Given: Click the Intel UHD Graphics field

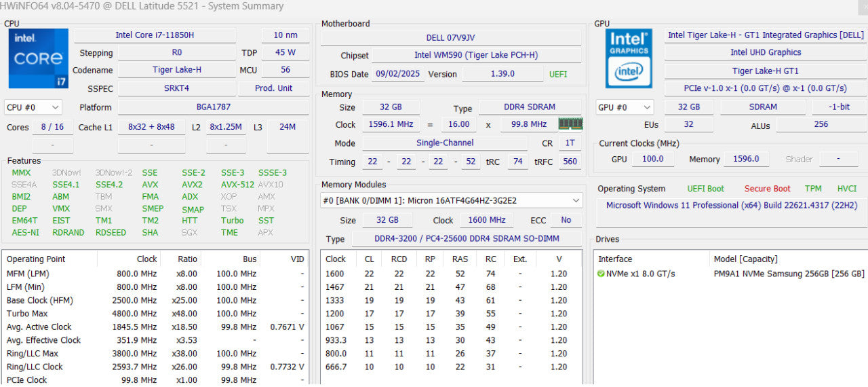Looking at the screenshot, I should tap(765, 52).
